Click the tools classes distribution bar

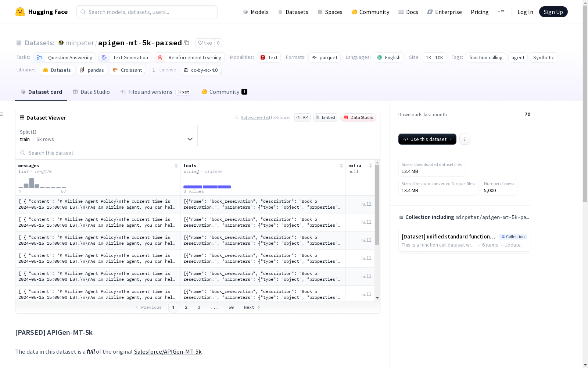click(207, 187)
